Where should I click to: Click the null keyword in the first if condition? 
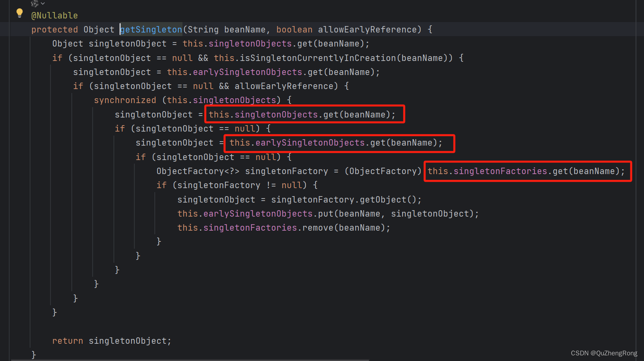point(182,58)
